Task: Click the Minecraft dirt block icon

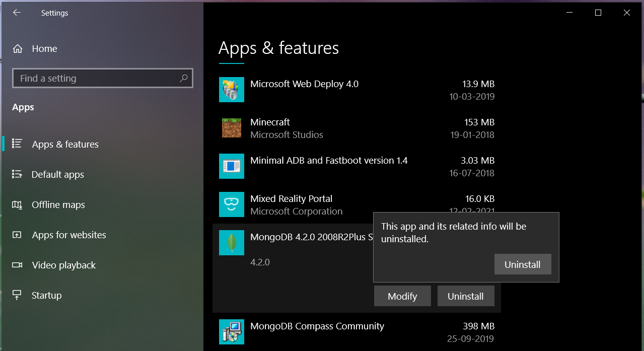Action: 232,128
